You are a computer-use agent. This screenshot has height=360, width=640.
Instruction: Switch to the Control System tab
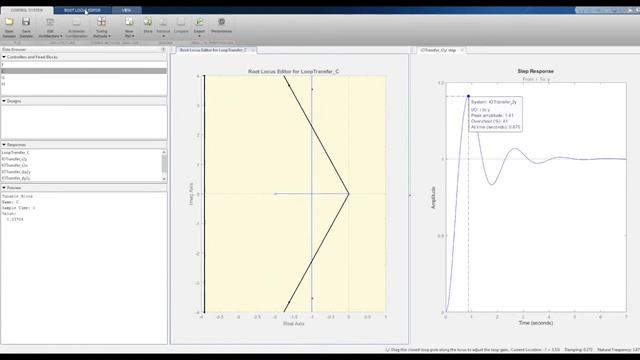click(27, 10)
